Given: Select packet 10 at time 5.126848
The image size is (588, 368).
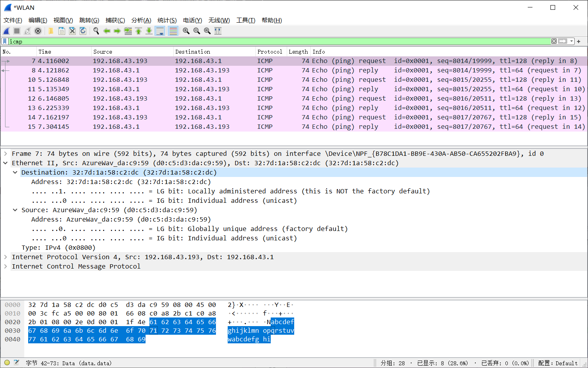Looking at the screenshot, I should click(294, 80).
